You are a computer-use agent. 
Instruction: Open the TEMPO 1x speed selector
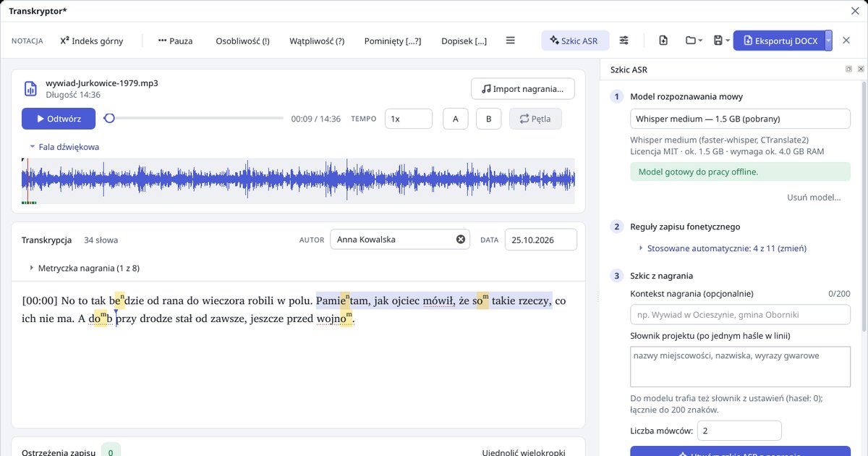(x=409, y=119)
